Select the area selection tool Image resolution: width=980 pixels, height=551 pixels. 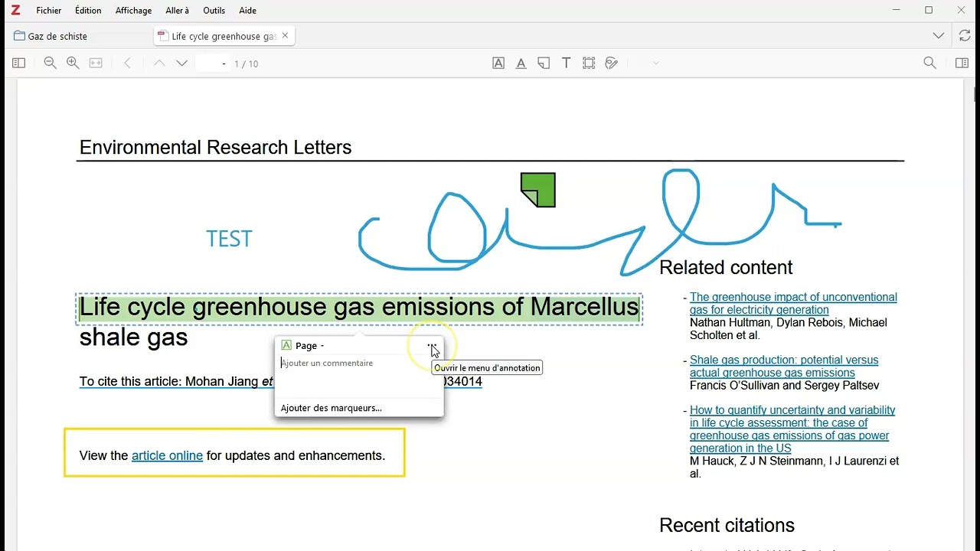tap(589, 64)
